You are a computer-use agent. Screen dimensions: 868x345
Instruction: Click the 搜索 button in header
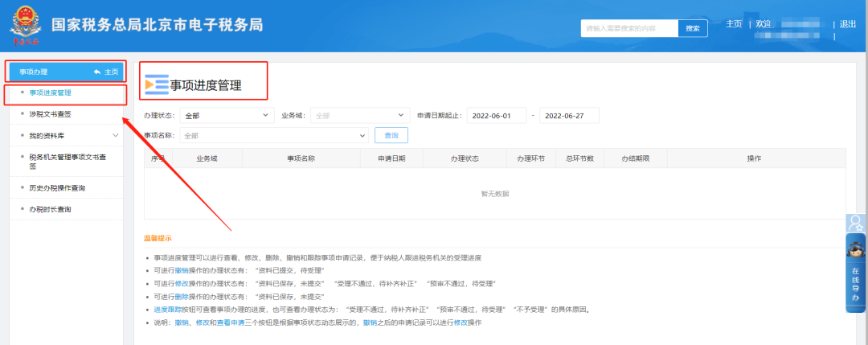pos(693,28)
